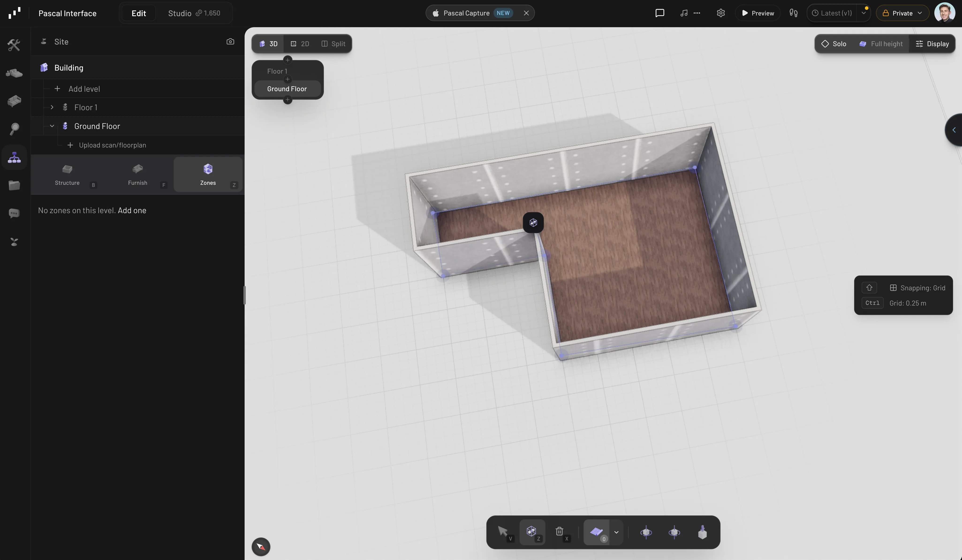Open the floorplan tool dropdown arrow
Viewport: 962px width, 560px height.
click(x=616, y=532)
